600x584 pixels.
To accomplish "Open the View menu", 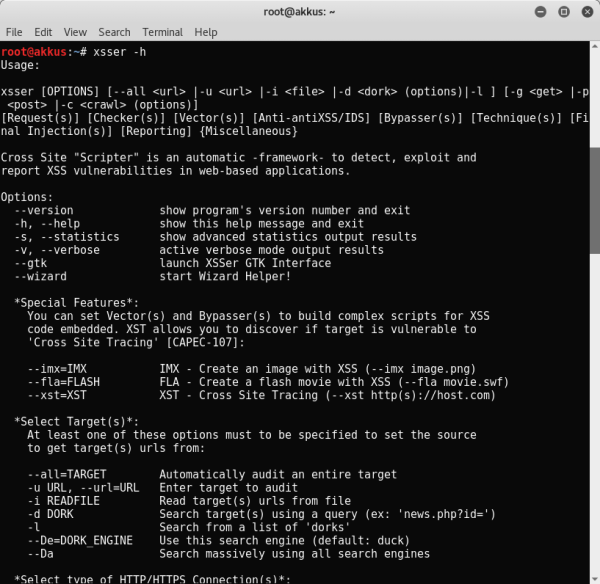I will click(75, 32).
